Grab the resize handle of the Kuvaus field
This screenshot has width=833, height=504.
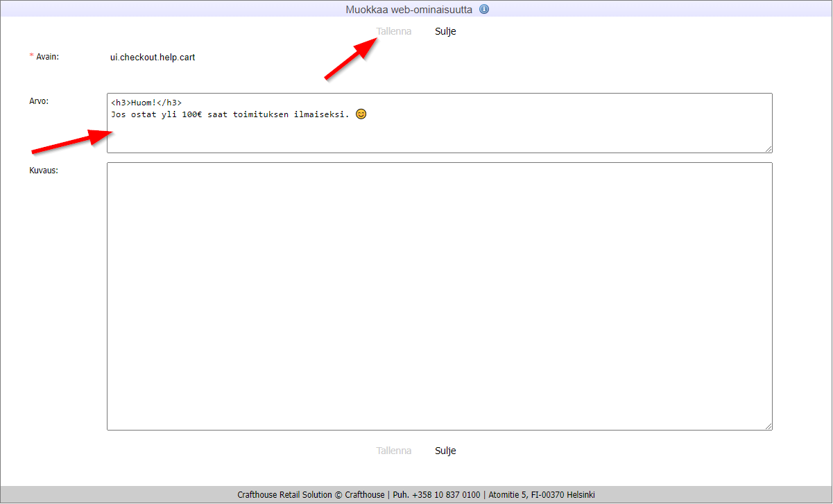click(768, 426)
